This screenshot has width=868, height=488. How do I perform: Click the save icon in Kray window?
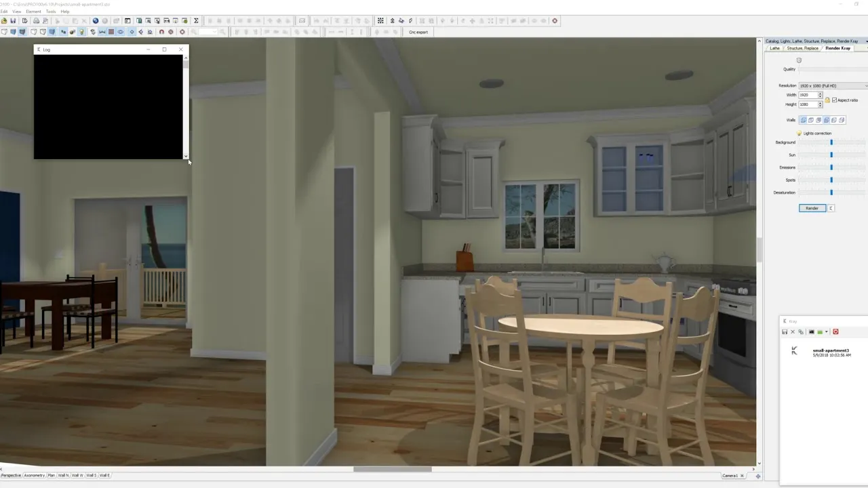[x=785, y=332]
